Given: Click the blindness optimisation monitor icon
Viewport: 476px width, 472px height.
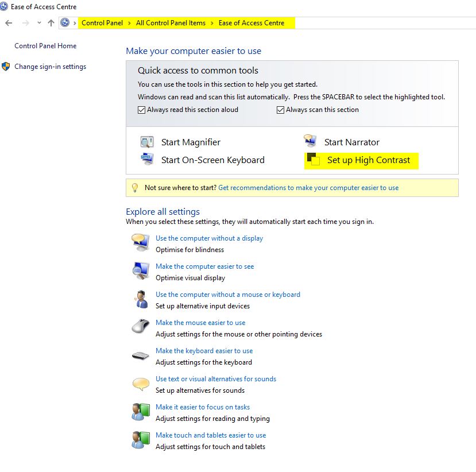Looking at the screenshot, I should coord(142,242).
